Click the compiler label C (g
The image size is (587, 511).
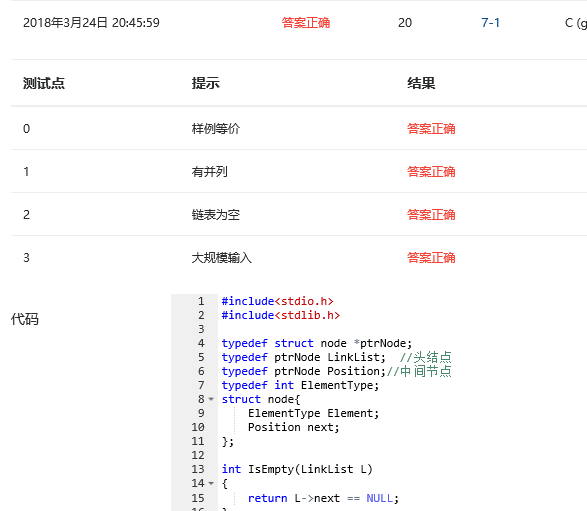pos(576,23)
